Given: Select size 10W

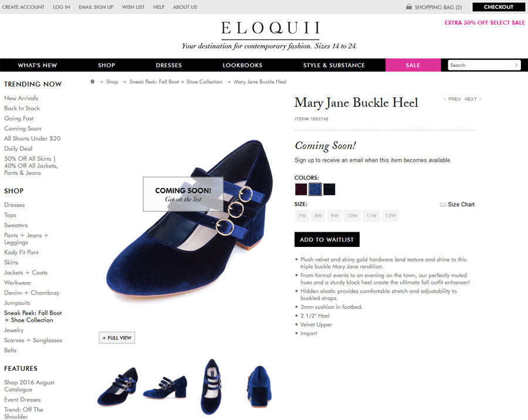Looking at the screenshot, I should pyautogui.click(x=352, y=215).
